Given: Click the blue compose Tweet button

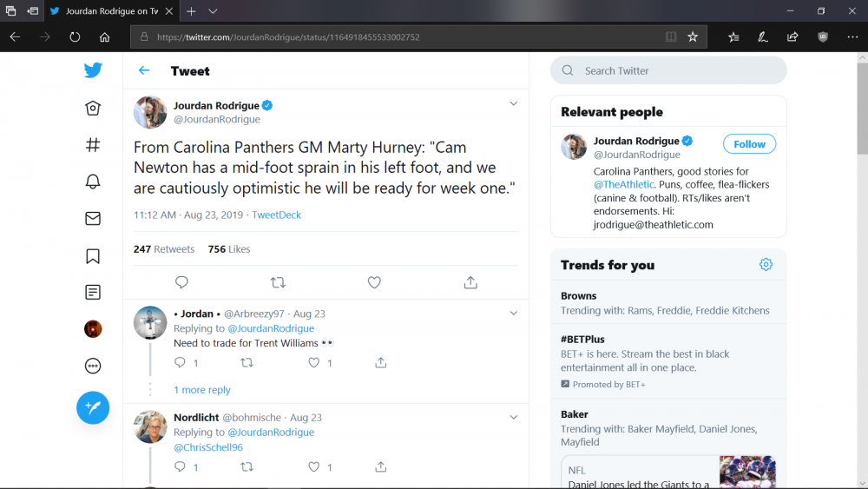Looking at the screenshot, I should pyautogui.click(x=93, y=407).
